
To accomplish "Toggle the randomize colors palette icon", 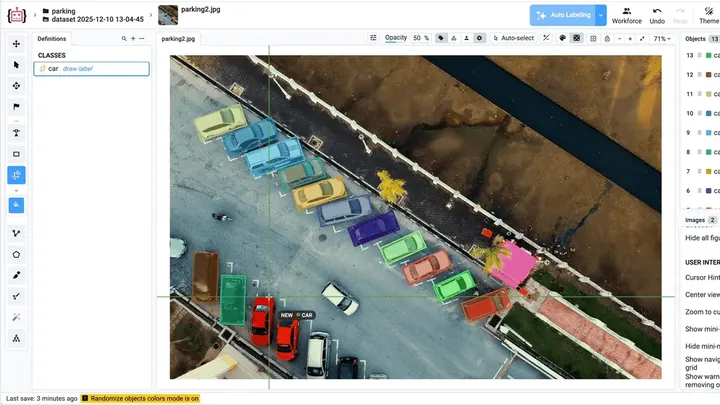I will 562,38.
